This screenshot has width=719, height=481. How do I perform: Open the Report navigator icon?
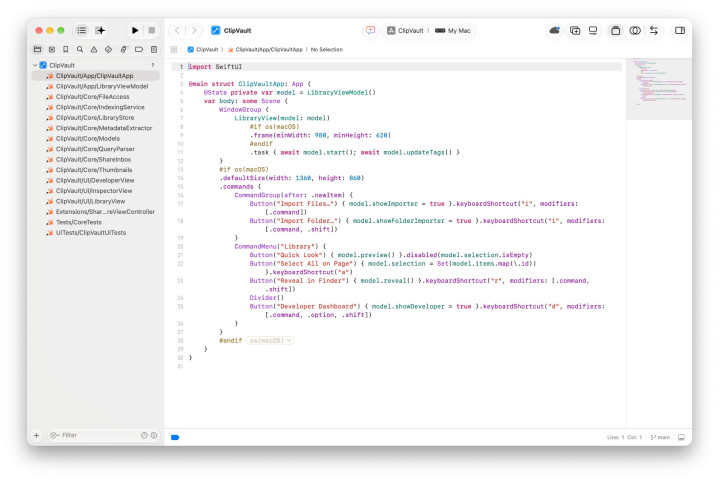pos(154,49)
